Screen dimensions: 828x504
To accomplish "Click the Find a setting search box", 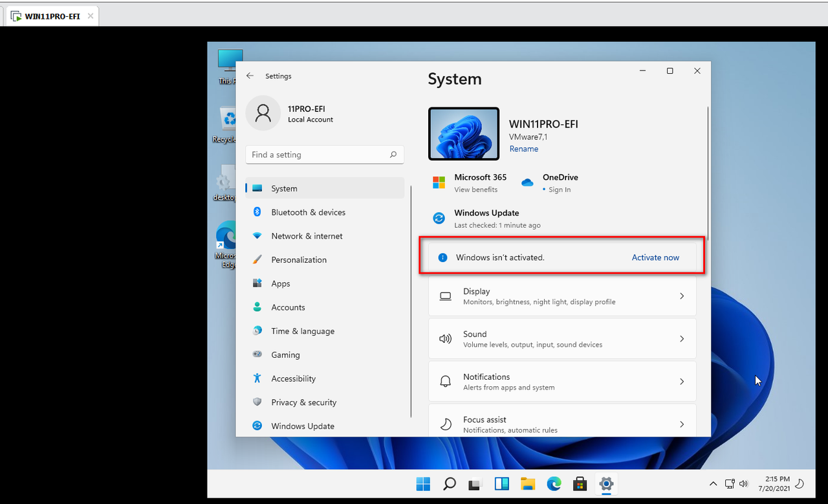I will [x=325, y=155].
